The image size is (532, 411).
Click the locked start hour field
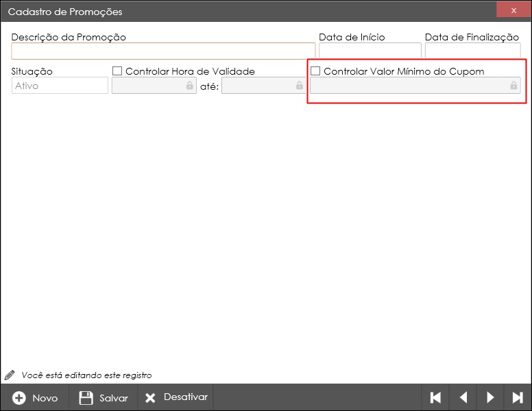[154, 86]
